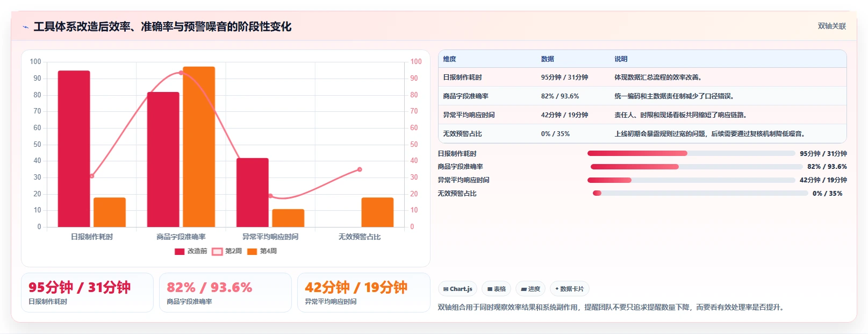Click the 无效预警占比 x-axis label
This screenshot has height=334, width=868.
pyautogui.click(x=360, y=237)
